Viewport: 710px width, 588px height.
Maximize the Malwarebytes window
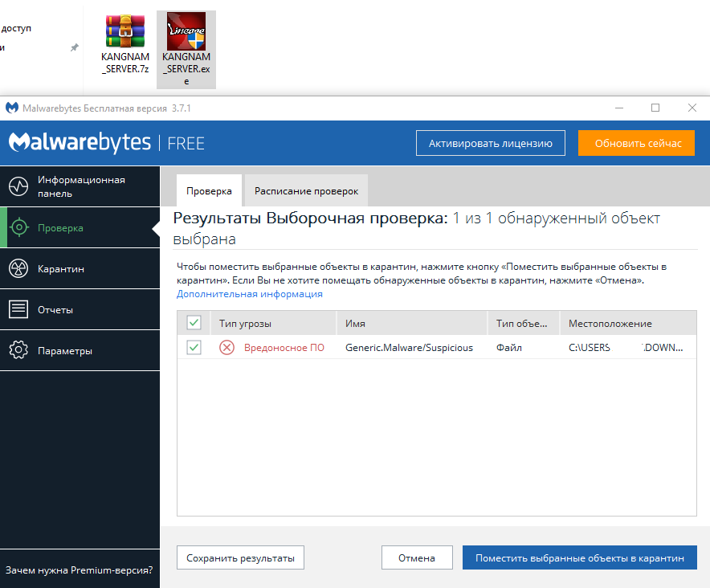coord(655,108)
